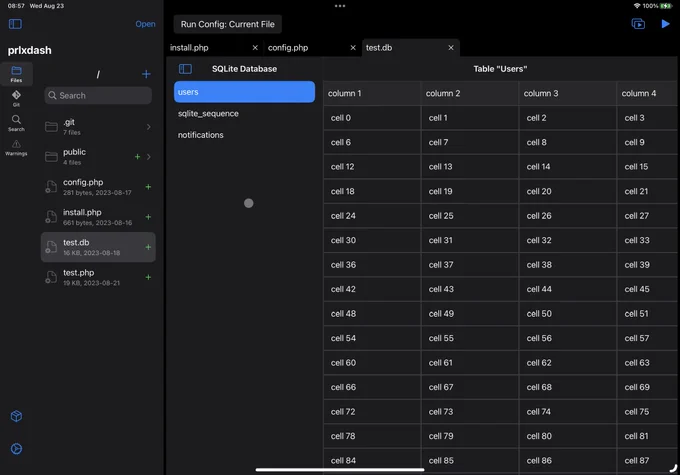The height and width of the screenshot is (475, 680).
Task: Open test.php in the file list
Action: pyautogui.click(x=98, y=277)
